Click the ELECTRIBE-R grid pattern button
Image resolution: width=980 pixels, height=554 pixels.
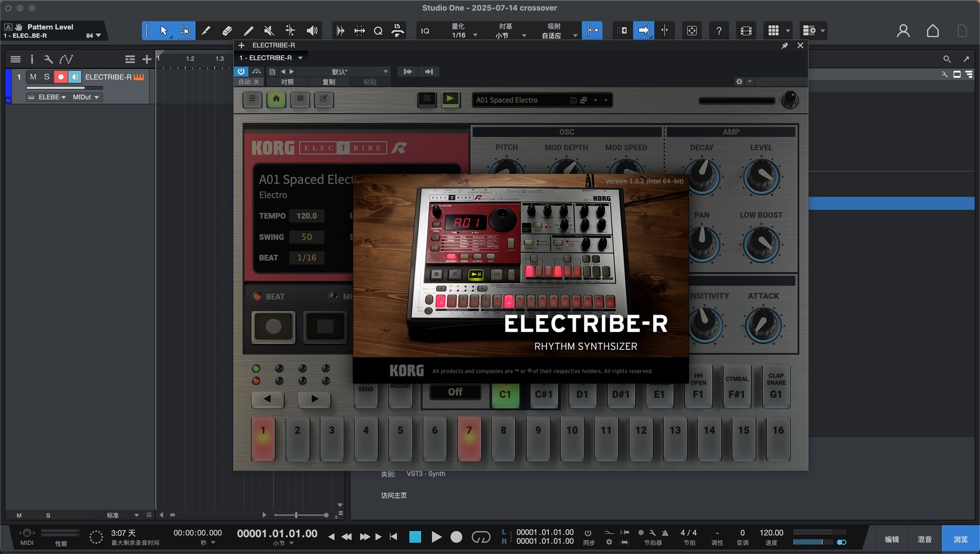300,99
